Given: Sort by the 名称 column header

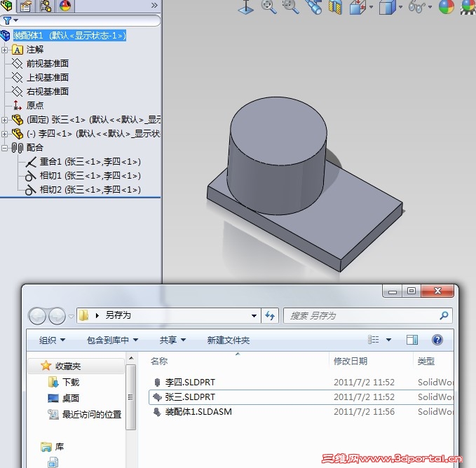Looking at the screenshot, I should [159, 361].
